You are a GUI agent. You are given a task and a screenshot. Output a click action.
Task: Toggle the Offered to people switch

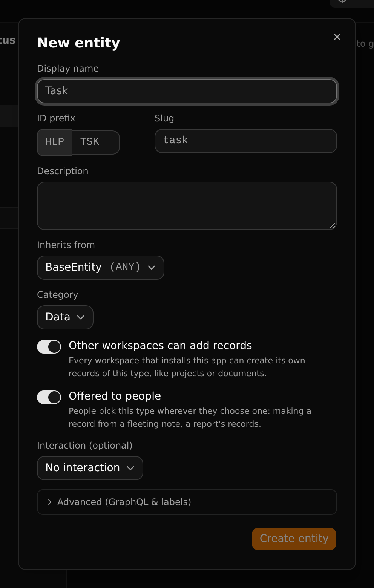(x=49, y=397)
